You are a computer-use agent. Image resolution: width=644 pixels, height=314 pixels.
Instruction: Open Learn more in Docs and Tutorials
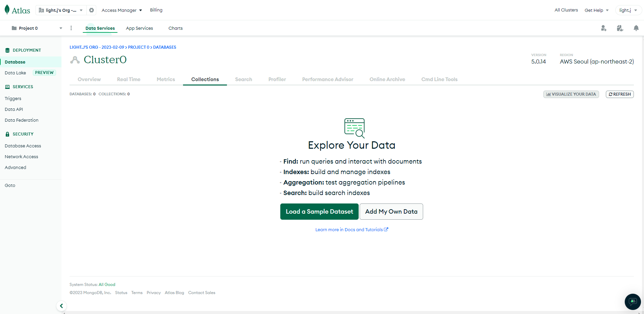coord(352,230)
